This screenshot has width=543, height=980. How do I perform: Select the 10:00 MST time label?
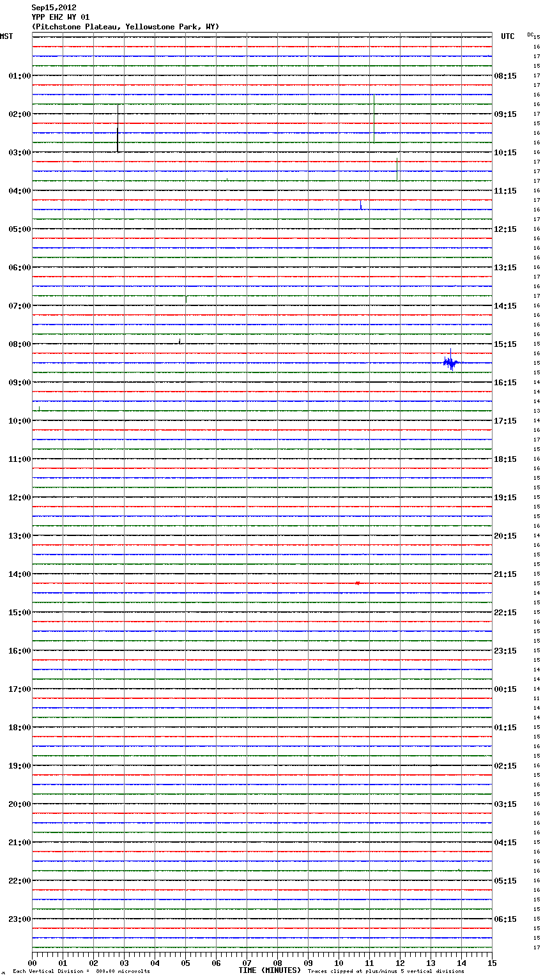click(x=20, y=421)
